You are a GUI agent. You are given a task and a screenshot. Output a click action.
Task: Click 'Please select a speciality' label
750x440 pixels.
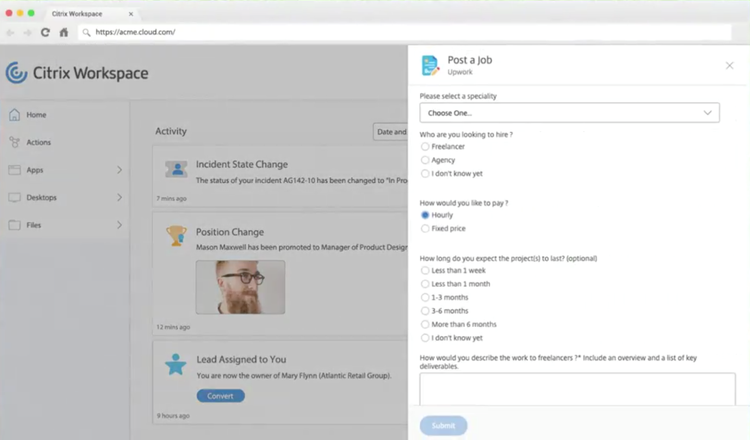tap(458, 96)
